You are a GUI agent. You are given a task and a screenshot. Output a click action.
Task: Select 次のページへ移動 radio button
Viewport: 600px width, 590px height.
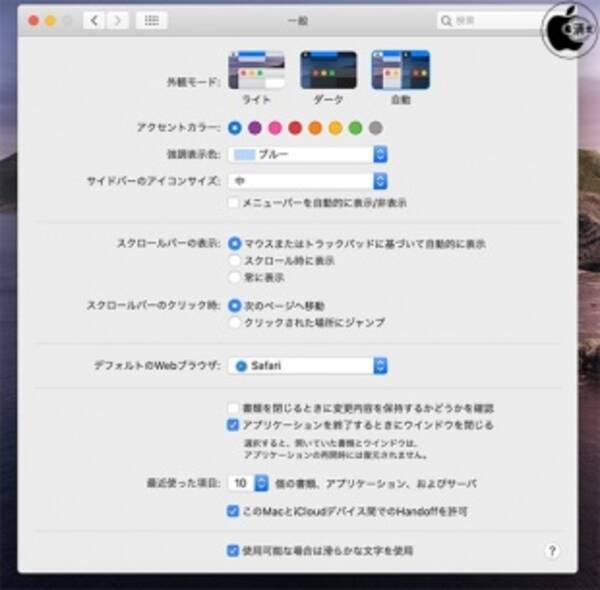[x=235, y=306]
